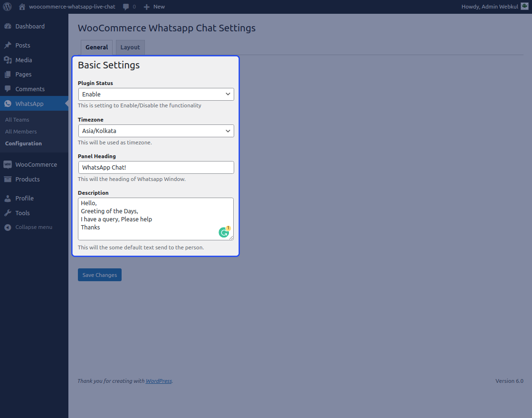Click the Pages icon in sidebar
The height and width of the screenshot is (418, 532).
click(x=8, y=75)
